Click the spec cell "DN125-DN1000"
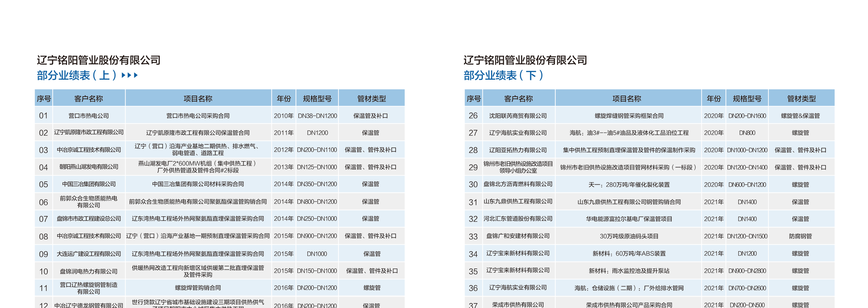The height and width of the screenshot is (308, 868). (317, 167)
